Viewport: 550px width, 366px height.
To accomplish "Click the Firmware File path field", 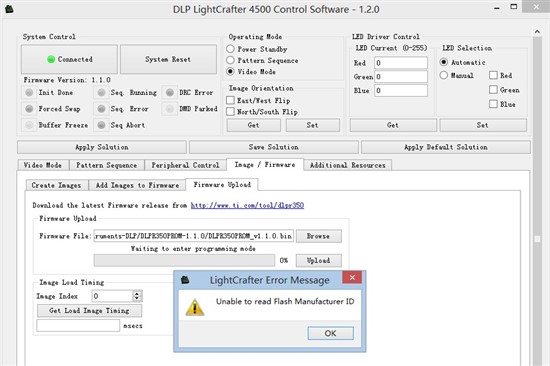I will pyautogui.click(x=193, y=236).
